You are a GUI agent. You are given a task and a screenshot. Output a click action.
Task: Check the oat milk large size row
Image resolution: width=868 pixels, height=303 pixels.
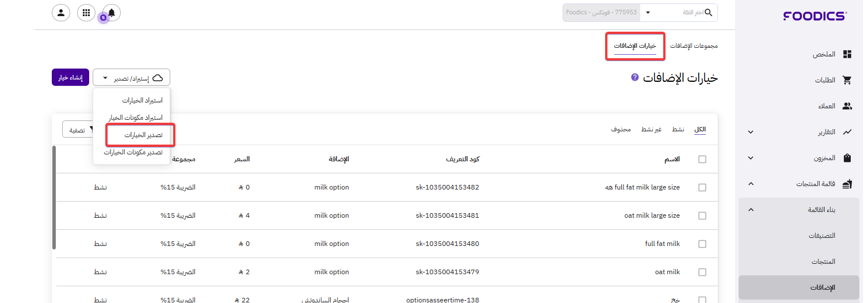[x=702, y=215]
